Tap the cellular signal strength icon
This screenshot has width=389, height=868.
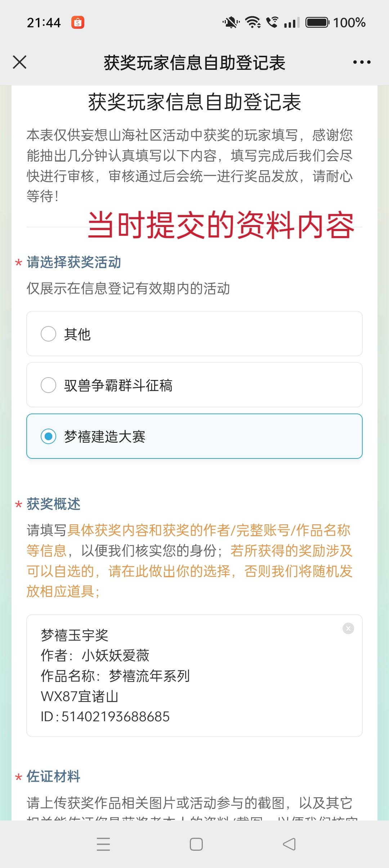point(292,23)
